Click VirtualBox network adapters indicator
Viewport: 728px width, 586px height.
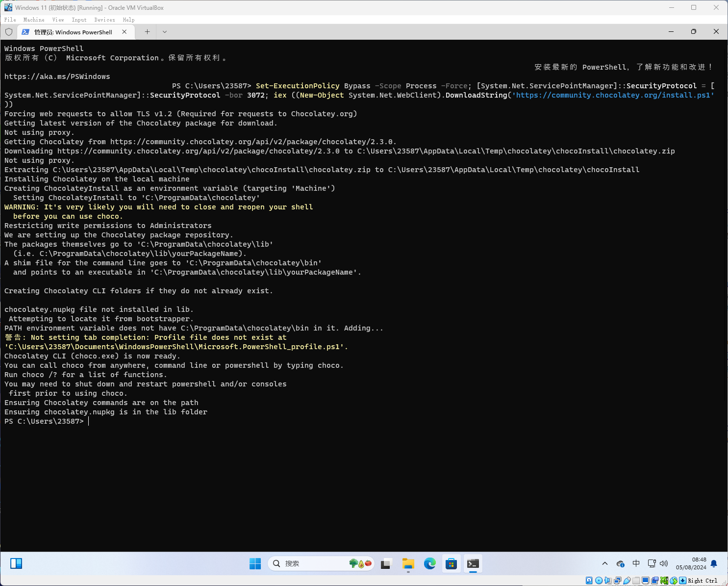(618, 581)
